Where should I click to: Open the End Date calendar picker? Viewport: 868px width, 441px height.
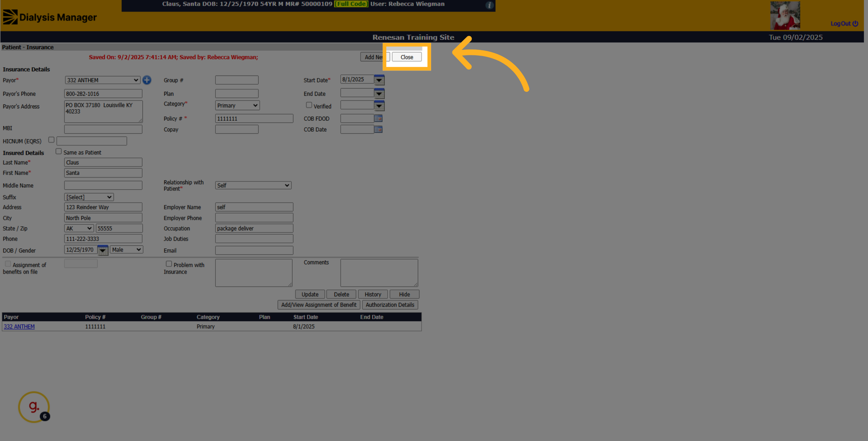(379, 94)
